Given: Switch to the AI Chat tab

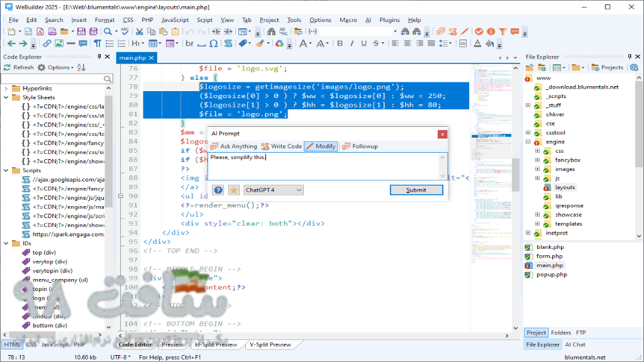Looking at the screenshot, I should [x=575, y=345].
